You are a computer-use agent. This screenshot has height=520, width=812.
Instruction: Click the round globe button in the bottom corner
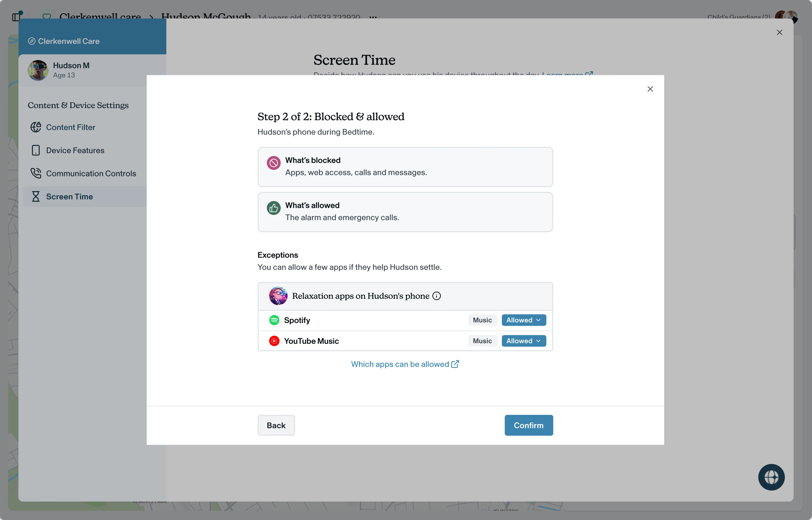(x=771, y=477)
